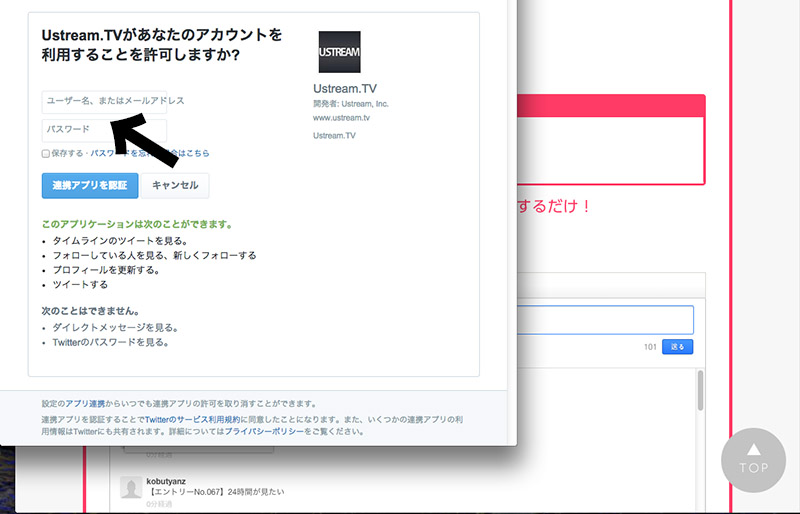800x514 pixels.
Task: Click the username or email address field
Action: tap(104, 102)
